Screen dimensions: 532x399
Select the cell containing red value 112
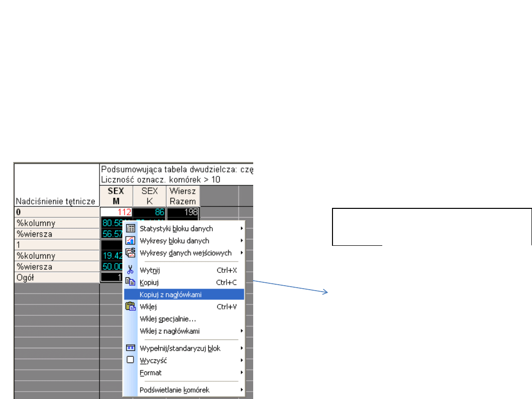pyautogui.click(x=116, y=212)
